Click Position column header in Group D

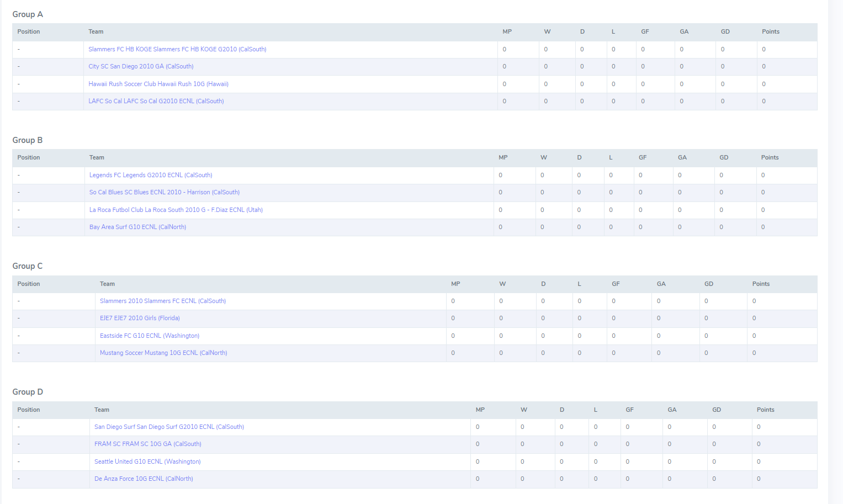click(x=29, y=410)
